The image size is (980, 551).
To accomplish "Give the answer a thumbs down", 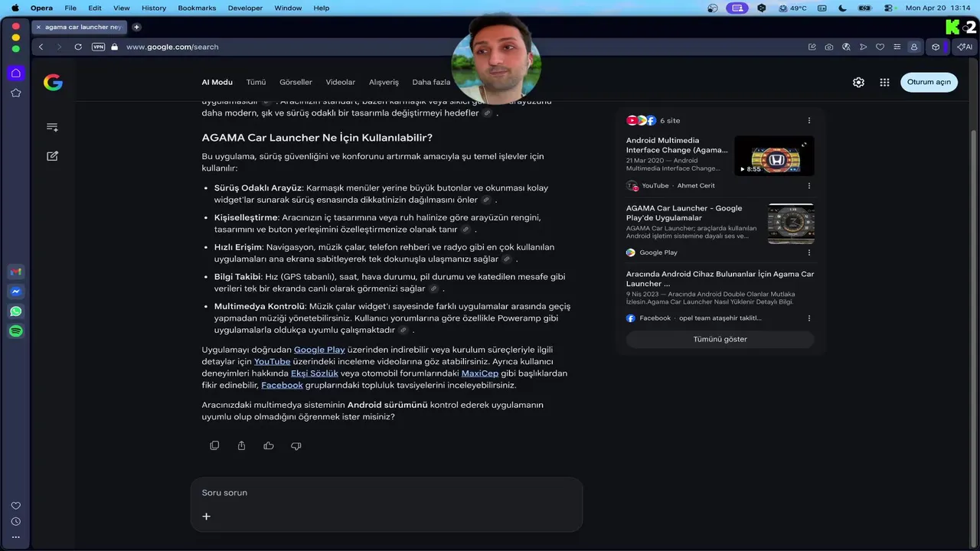I will (296, 445).
